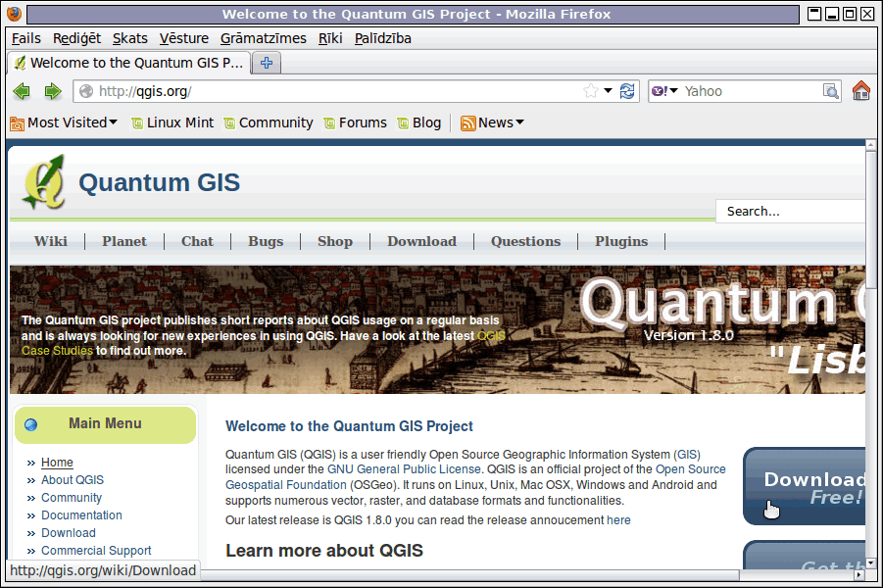883x588 pixels.
Task: Open the Vēsture menu
Action: (184, 38)
